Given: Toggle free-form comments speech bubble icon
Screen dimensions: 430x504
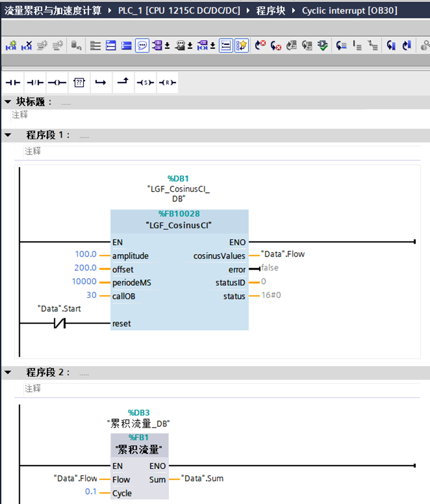Looking at the screenshot, I should 142,46.
